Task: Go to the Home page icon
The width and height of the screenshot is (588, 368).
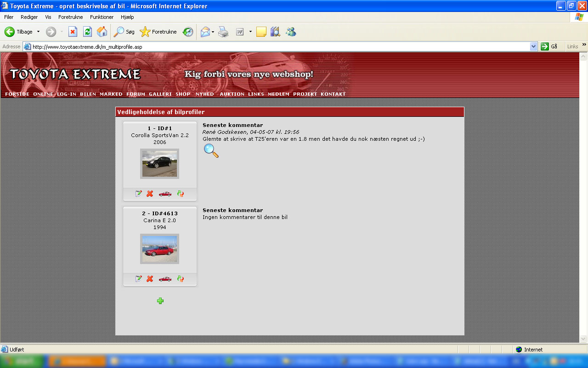Action: pyautogui.click(x=102, y=32)
